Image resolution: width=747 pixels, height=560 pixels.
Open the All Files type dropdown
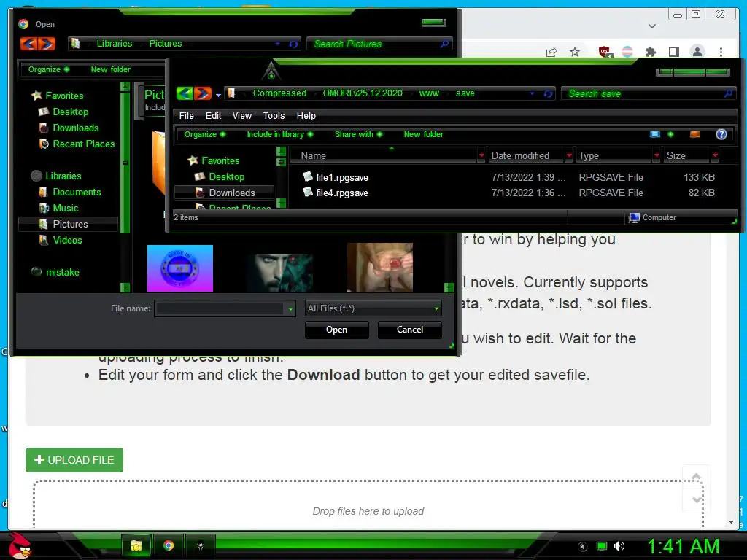(436, 309)
